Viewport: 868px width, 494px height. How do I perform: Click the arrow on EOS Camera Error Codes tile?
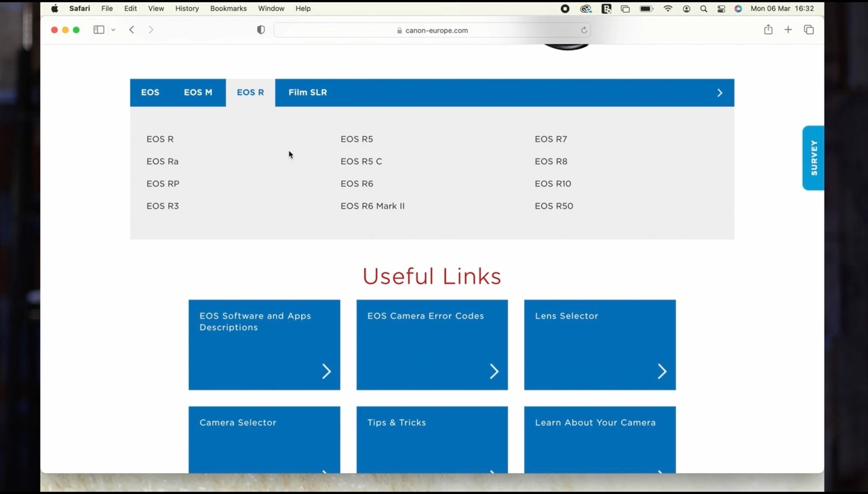494,371
